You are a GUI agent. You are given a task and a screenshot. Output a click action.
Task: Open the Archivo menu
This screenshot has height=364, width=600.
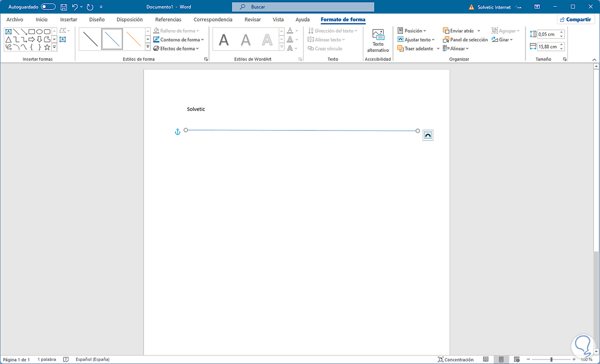pyautogui.click(x=15, y=19)
